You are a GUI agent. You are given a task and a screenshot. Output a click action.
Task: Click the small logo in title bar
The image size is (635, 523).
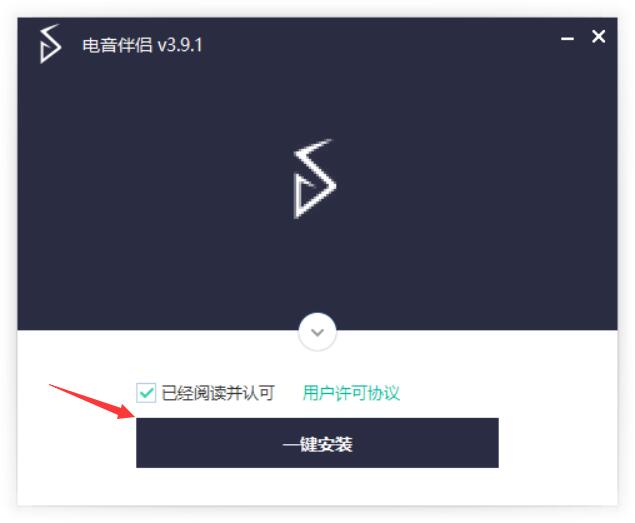point(50,44)
